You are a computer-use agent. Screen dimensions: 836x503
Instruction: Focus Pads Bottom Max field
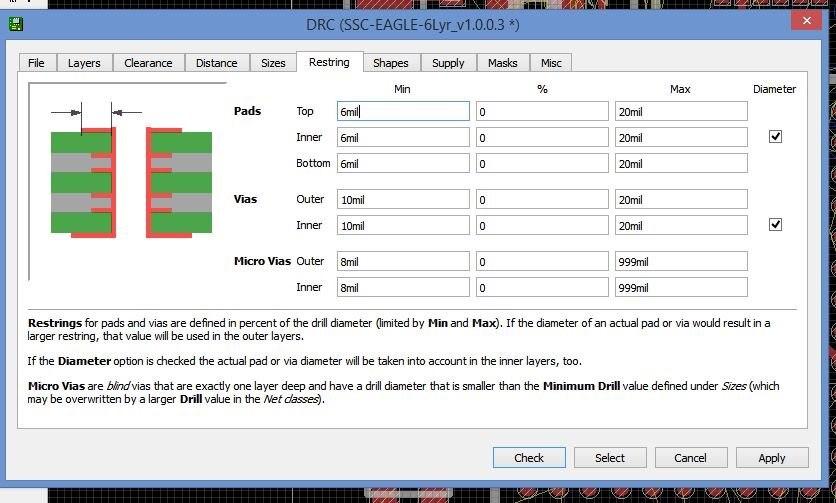[x=681, y=163]
